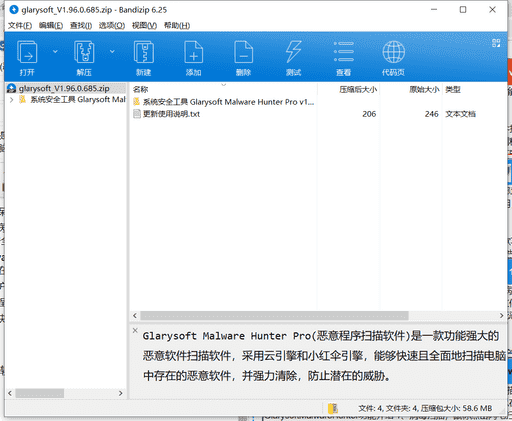Sort by the 压缩后大小 column header

[358, 89]
